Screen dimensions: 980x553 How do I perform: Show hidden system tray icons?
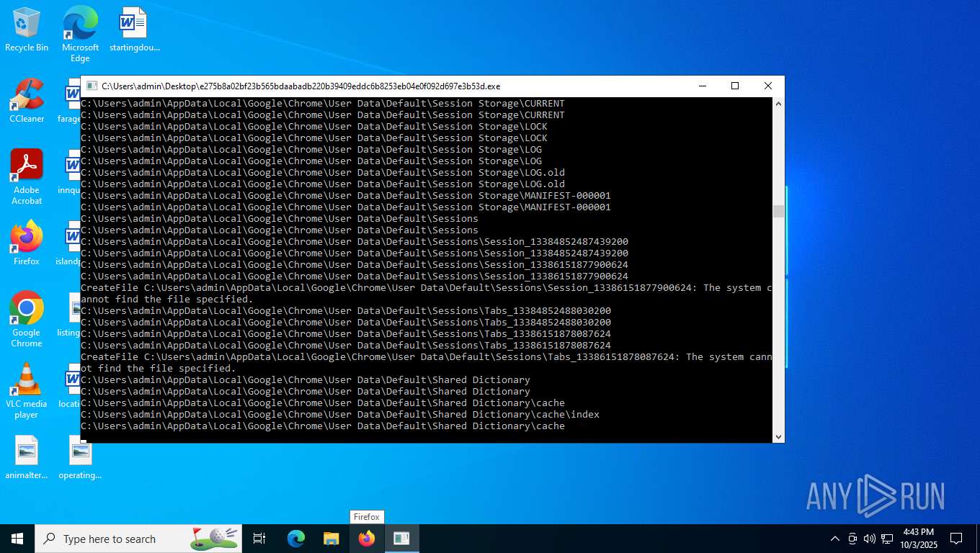pos(835,539)
